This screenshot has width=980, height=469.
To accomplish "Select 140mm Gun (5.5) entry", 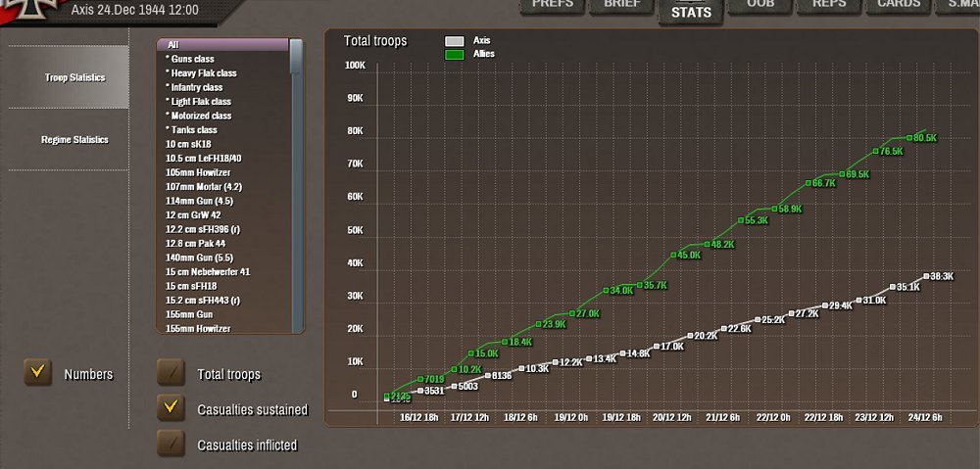I will (222, 258).
